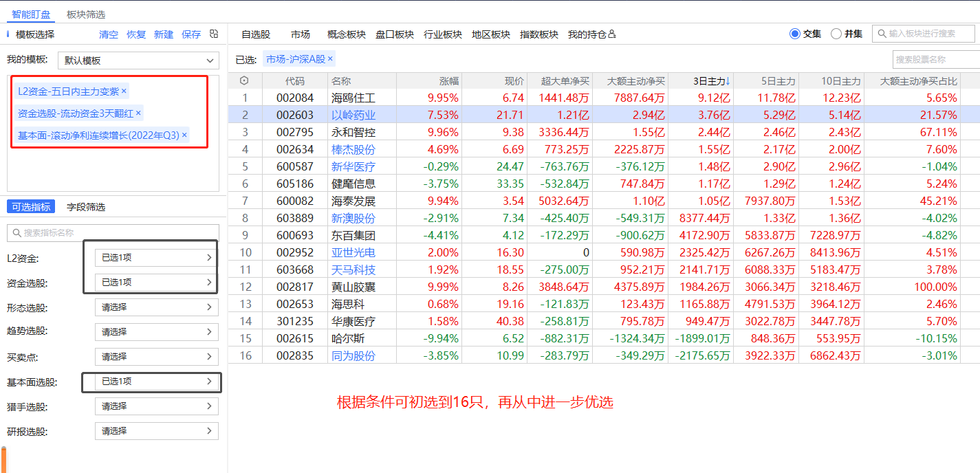Click the 清空 link
This screenshot has height=473, width=980.
coord(109,34)
